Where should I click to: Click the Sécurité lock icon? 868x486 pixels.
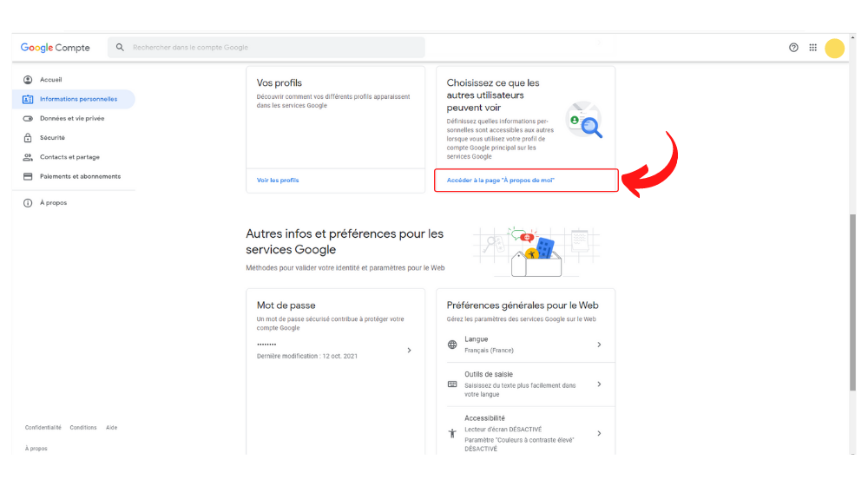point(28,137)
